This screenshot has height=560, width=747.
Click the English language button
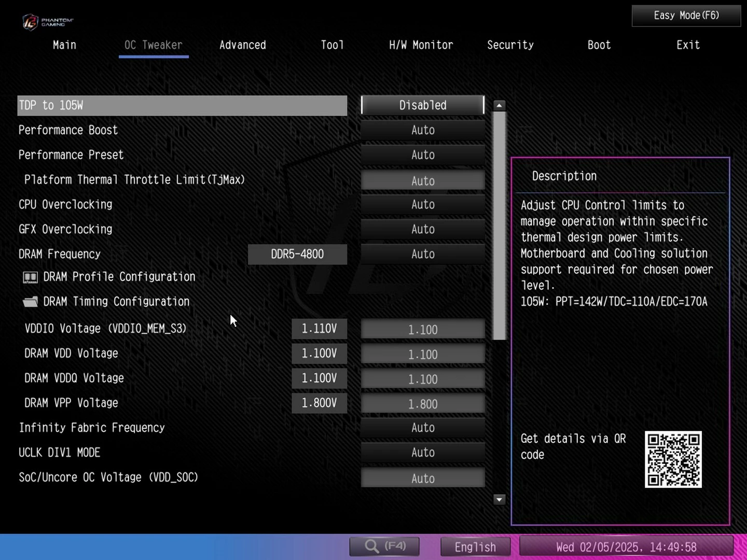(x=475, y=547)
